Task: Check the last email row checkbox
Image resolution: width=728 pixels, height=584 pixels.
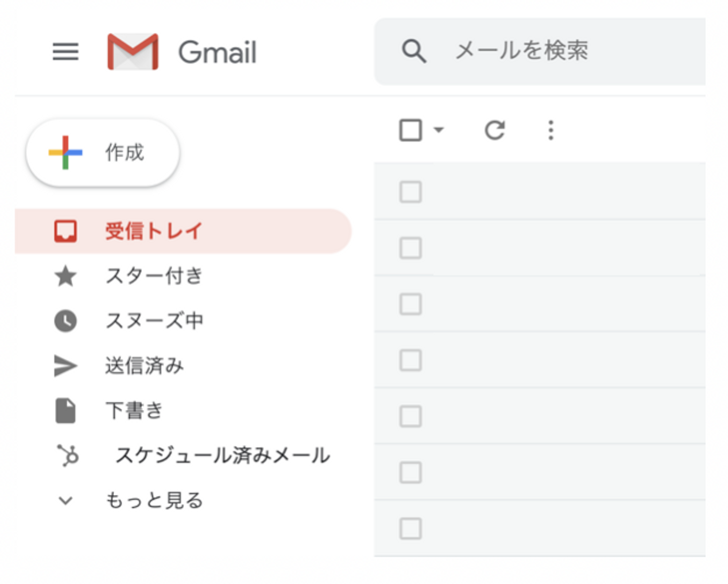Action: click(x=411, y=529)
